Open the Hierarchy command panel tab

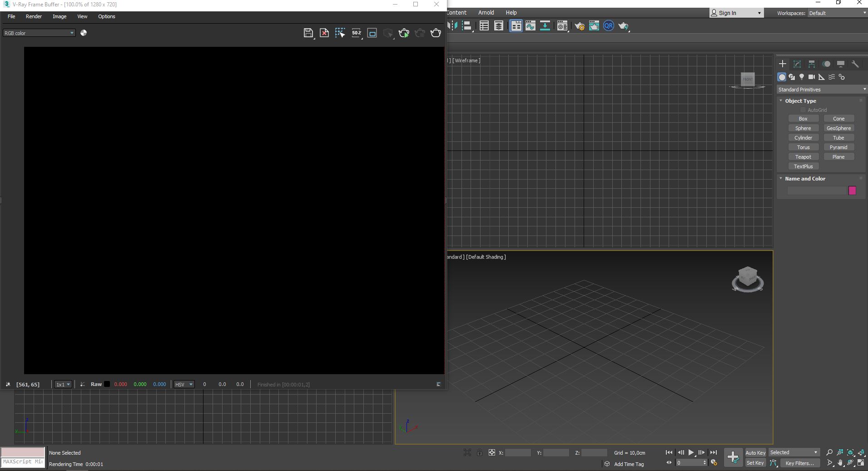point(812,64)
